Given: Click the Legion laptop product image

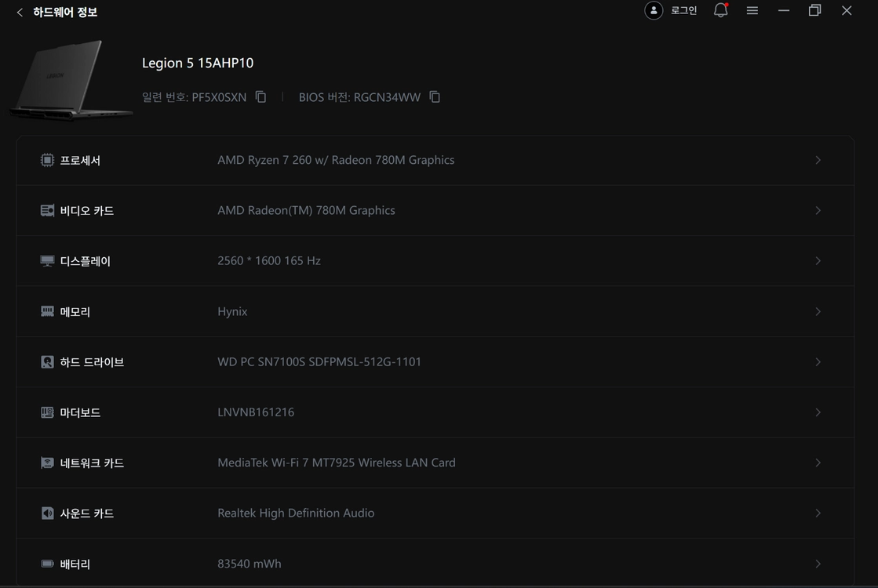Looking at the screenshot, I should pyautogui.click(x=70, y=79).
